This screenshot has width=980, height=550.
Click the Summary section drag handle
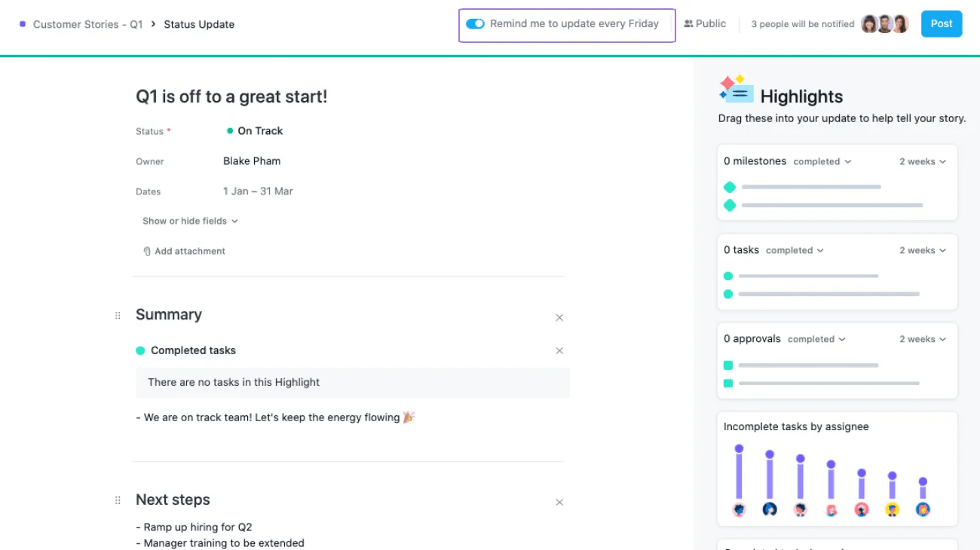[117, 316]
